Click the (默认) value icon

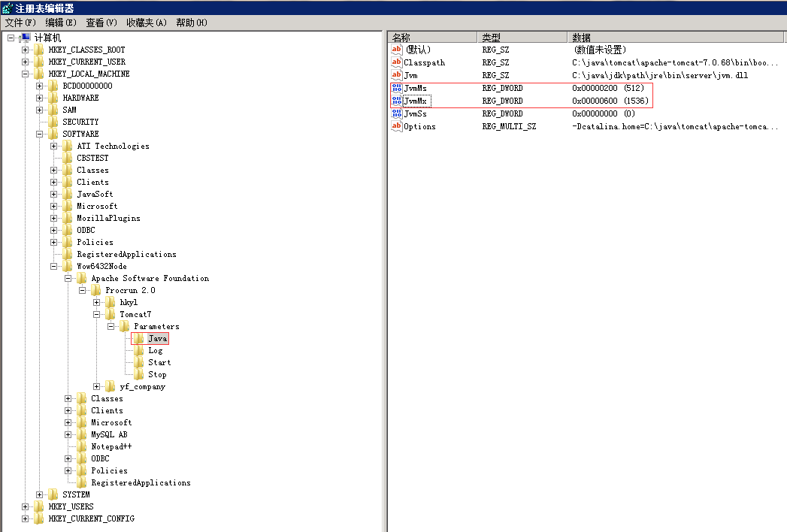click(397, 49)
